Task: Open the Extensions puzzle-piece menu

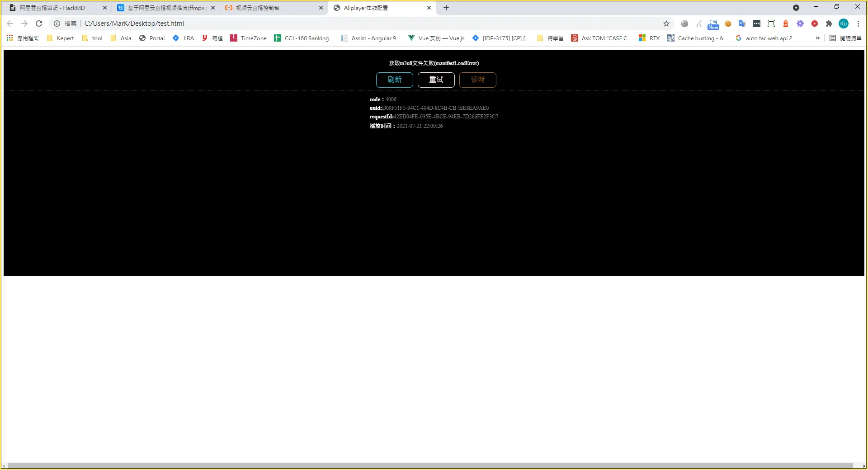Action: coord(829,23)
